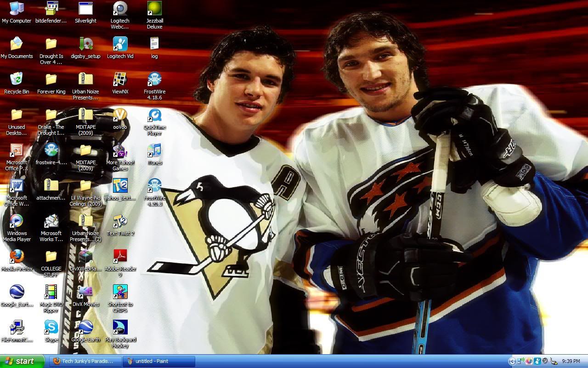Select Urban Noize Presents...(2) zip archive
This screenshot has height=368, width=588.
(x=85, y=228)
